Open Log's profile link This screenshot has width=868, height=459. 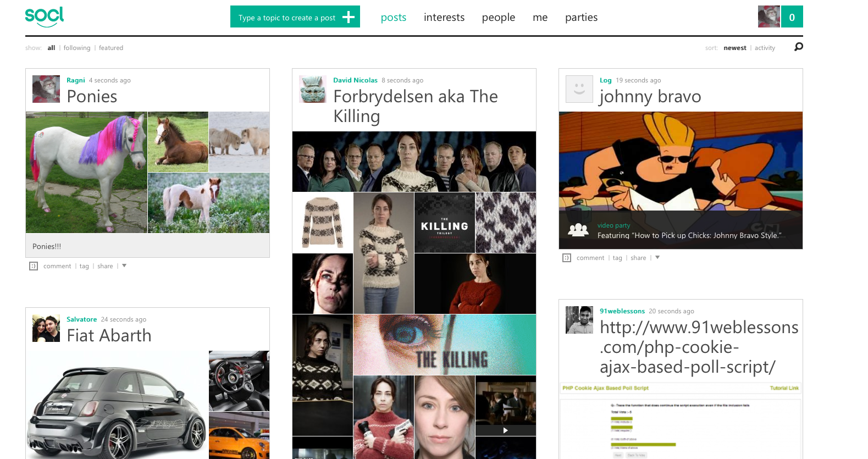[x=606, y=80]
